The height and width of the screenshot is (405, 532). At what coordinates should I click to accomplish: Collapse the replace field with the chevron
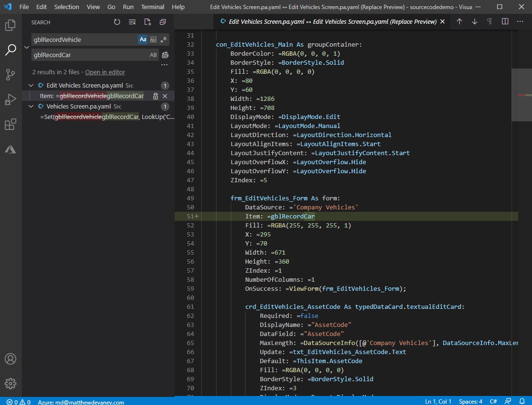click(x=27, y=48)
